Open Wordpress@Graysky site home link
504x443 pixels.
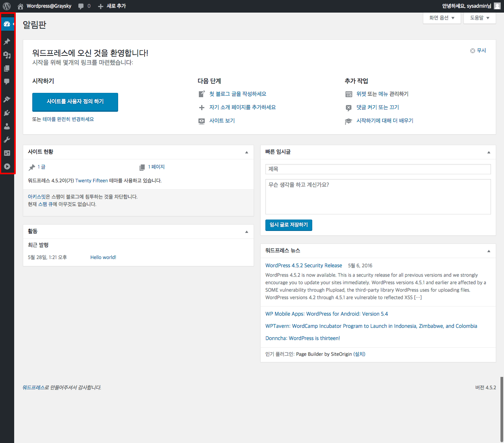(44, 6)
